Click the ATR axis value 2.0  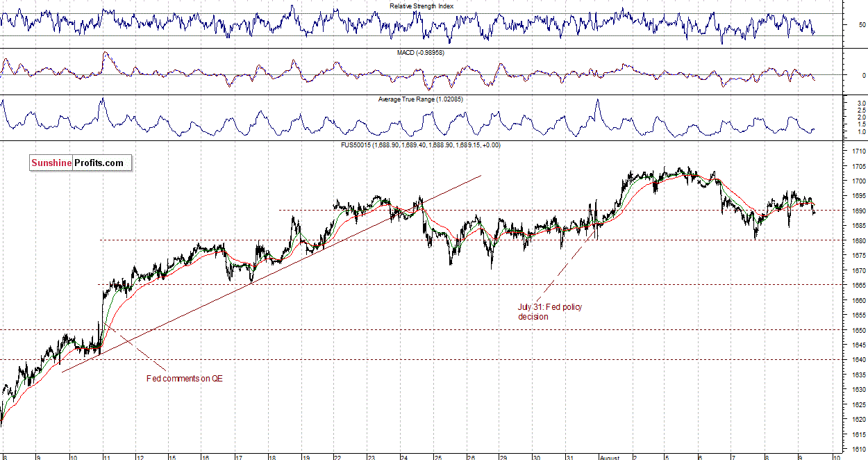pyautogui.click(x=861, y=117)
